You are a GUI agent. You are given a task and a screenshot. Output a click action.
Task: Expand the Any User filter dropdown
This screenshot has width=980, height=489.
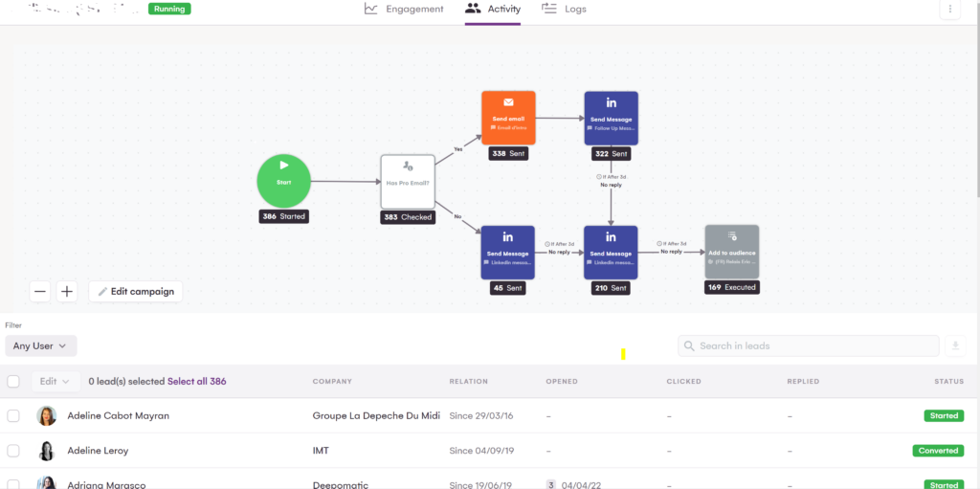pyautogui.click(x=41, y=345)
